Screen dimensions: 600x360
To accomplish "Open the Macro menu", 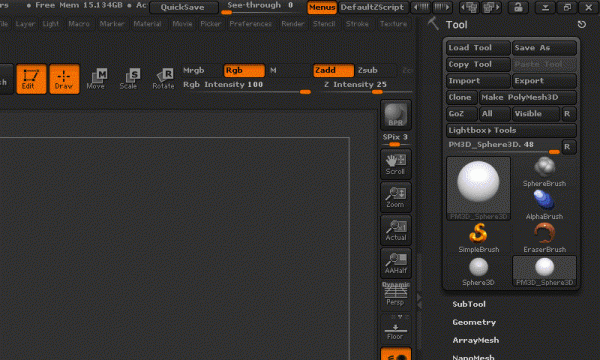I will [x=79, y=24].
